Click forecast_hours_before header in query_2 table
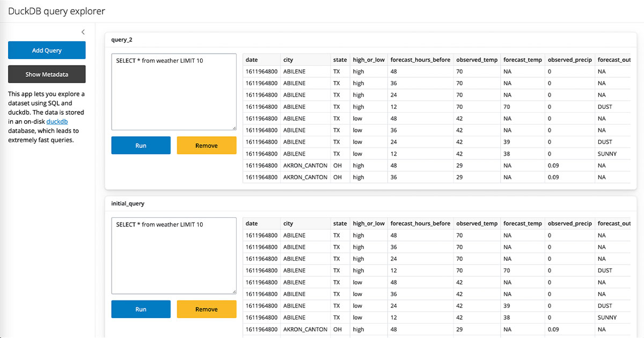Screen dimensions: 644x338 (x=420, y=60)
